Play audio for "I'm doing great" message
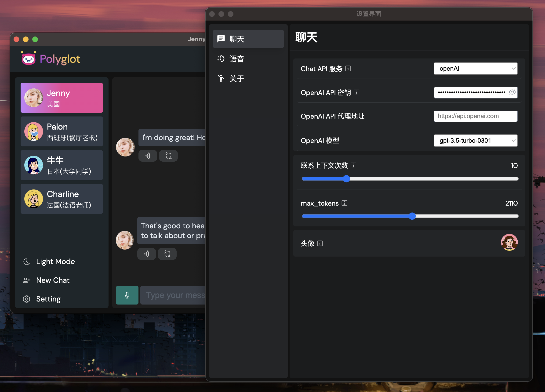The width and height of the screenshot is (545, 392). [148, 156]
